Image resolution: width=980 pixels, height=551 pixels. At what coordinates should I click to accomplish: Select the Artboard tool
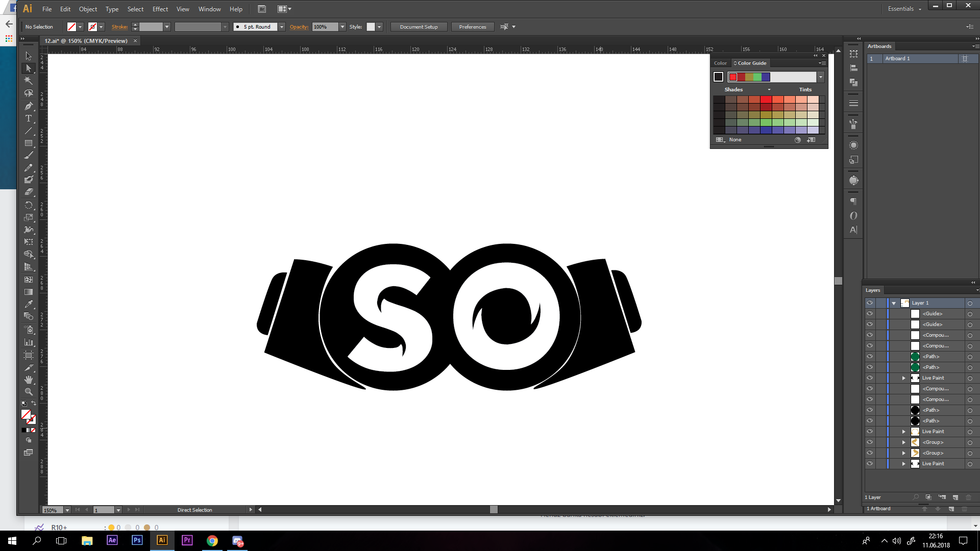point(29,355)
